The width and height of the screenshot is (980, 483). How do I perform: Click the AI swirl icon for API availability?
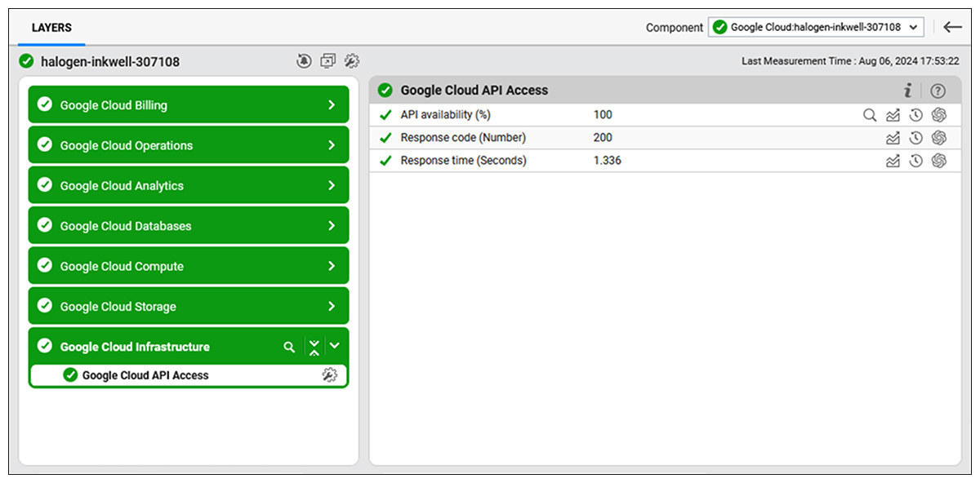939,115
